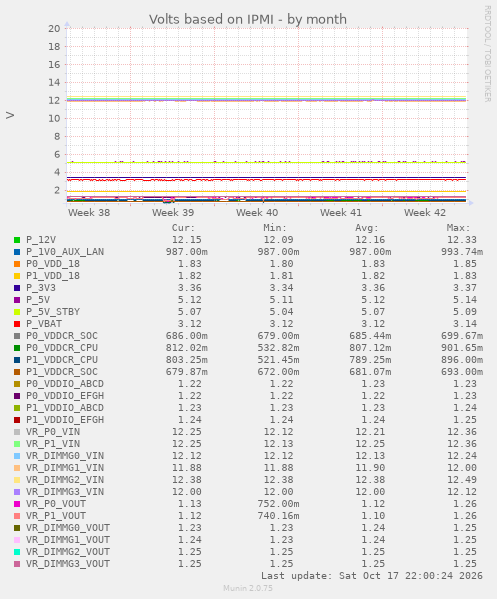Click the 'Week 40' x-axis label
The width and height of the screenshot is (497, 599).
(257, 213)
